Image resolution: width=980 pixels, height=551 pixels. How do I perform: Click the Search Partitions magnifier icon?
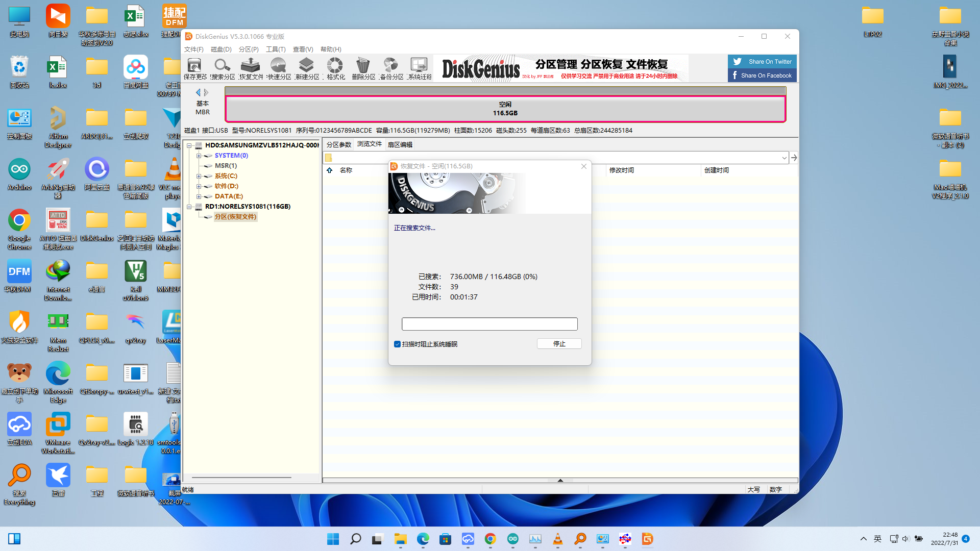[x=223, y=69]
